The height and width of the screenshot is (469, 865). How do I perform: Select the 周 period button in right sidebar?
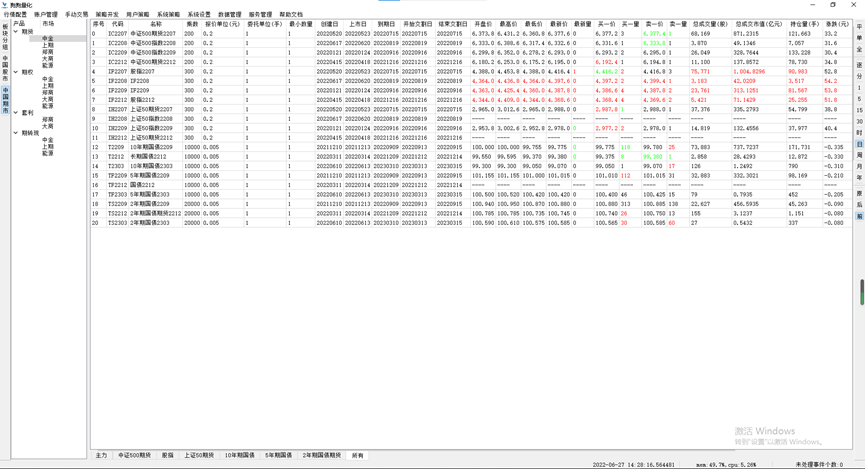click(x=859, y=153)
